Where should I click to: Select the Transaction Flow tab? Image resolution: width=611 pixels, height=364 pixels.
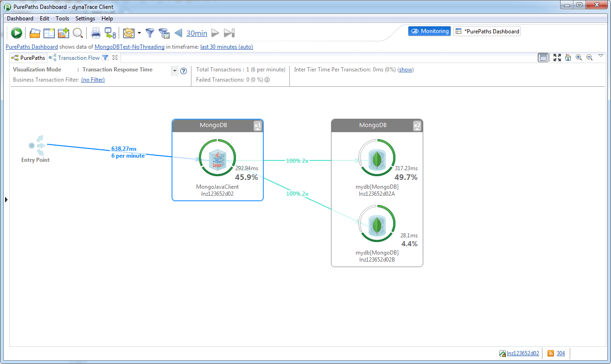tap(75, 58)
